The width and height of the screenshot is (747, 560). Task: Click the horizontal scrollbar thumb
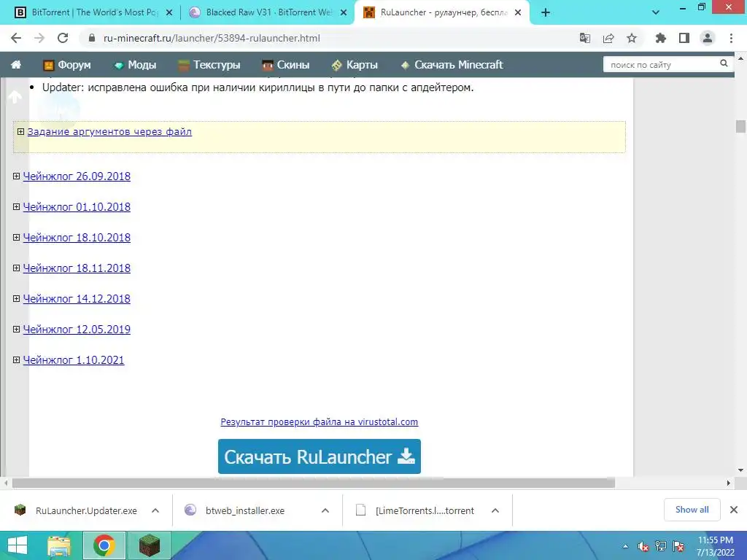click(x=314, y=483)
